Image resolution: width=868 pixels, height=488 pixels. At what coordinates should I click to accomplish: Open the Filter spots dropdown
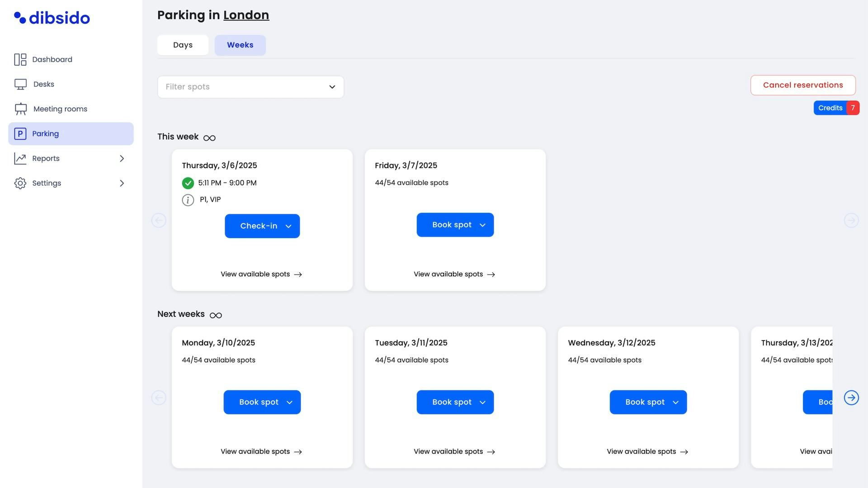[x=250, y=87]
